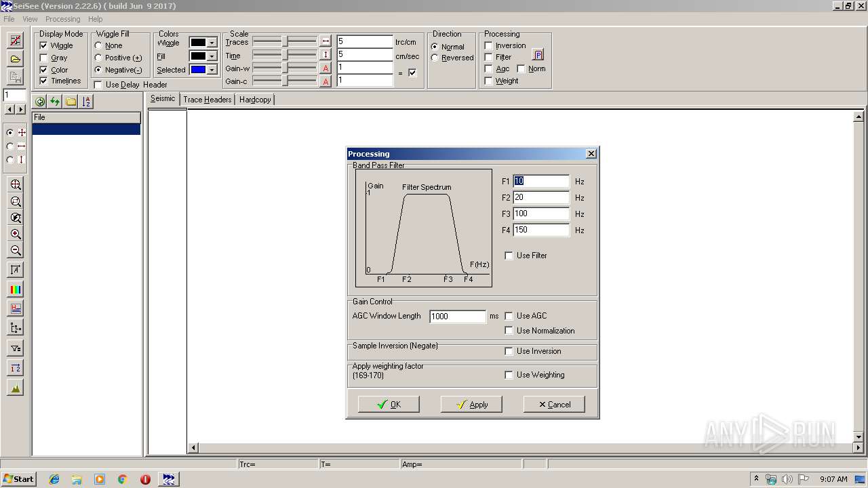Open Internet Explorer from the taskbar

54,479
